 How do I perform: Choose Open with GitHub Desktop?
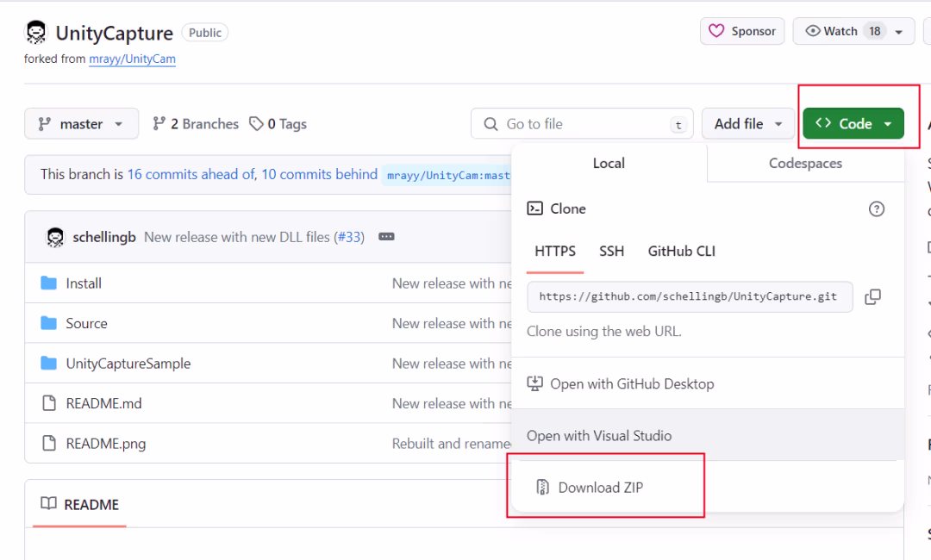[708, 383]
